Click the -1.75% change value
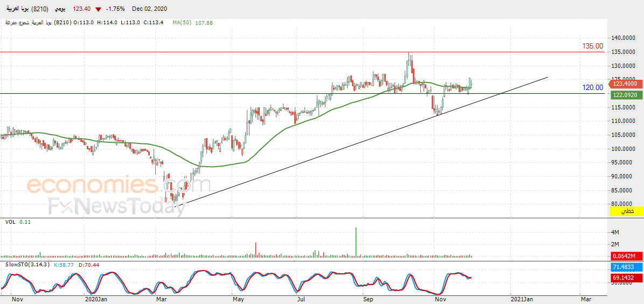The width and height of the screenshot is (644, 304). pos(115,9)
